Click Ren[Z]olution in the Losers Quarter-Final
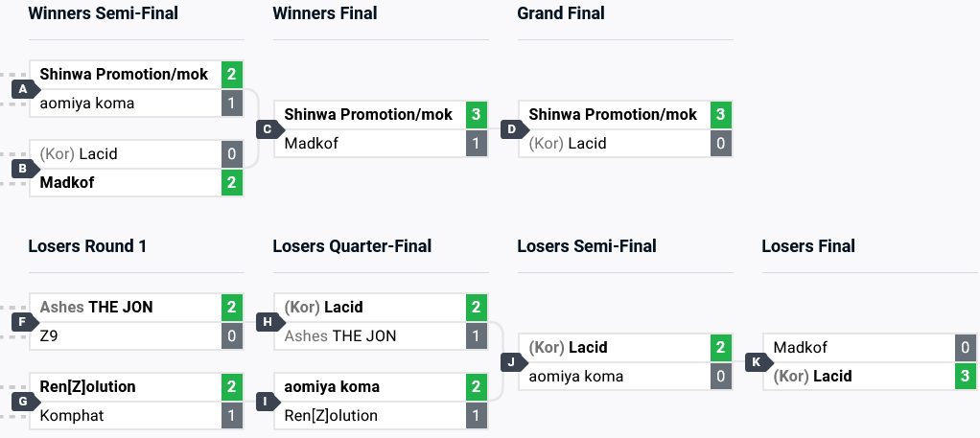 point(332,416)
